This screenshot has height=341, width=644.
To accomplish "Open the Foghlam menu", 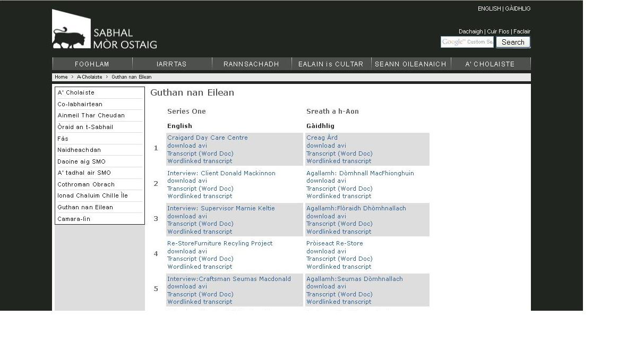I will coord(92,64).
